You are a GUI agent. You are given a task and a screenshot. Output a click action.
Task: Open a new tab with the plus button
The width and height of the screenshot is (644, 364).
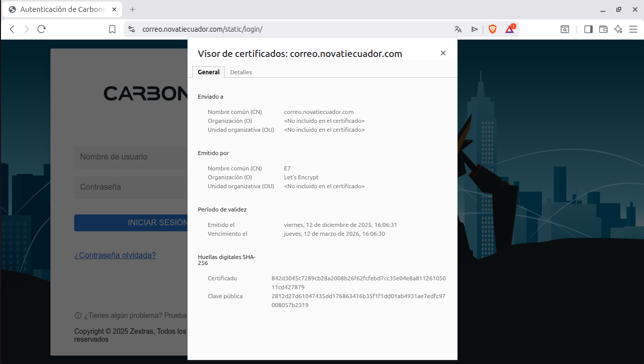coord(133,9)
